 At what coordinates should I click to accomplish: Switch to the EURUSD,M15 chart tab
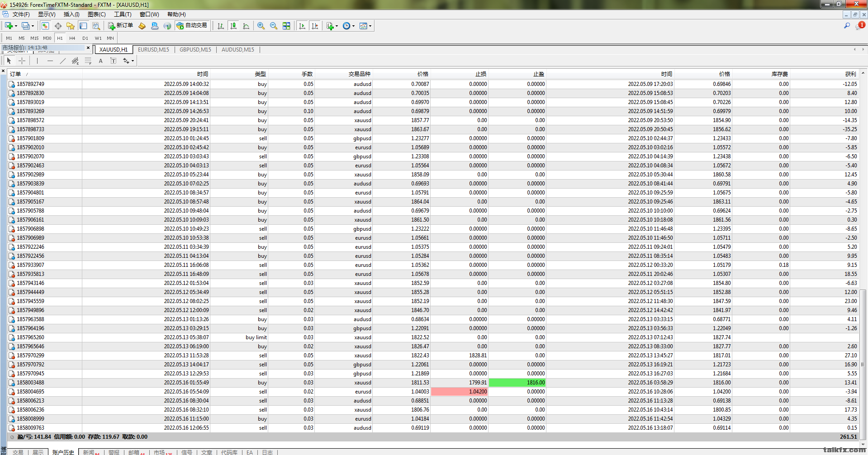pos(153,50)
